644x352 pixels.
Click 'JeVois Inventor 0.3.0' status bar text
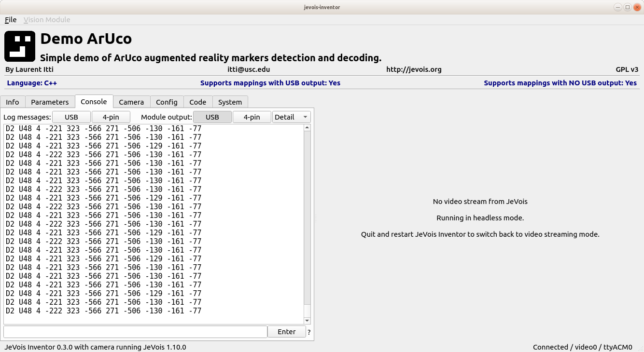(95, 347)
